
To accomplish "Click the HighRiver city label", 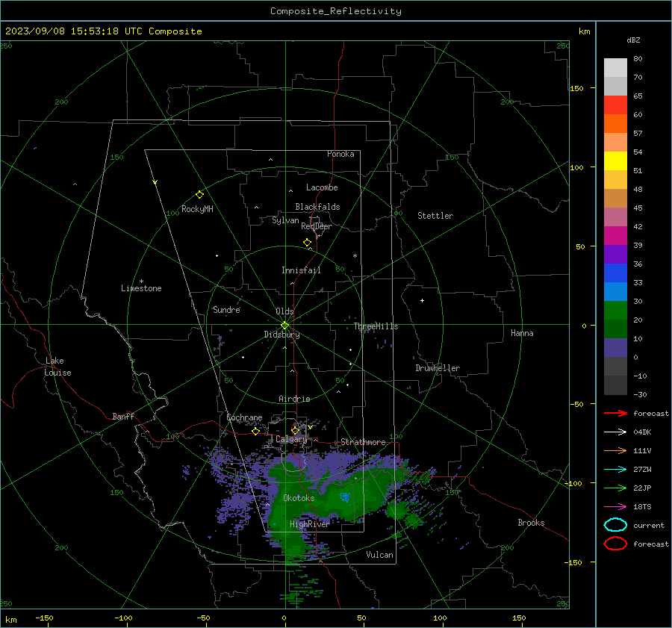I will pyautogui.click(x=309, y=524).
